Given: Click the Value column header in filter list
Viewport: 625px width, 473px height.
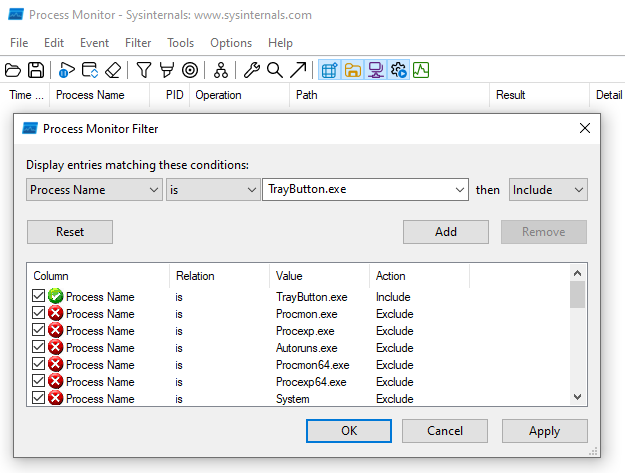Looking at the screenshot, I should [x=319, y=276].
